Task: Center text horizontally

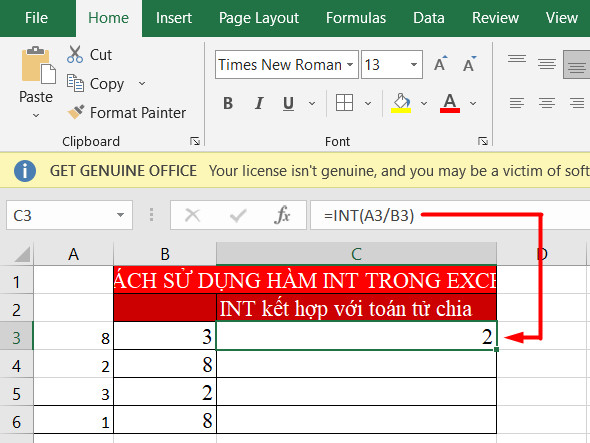Action: pos(547,103)
